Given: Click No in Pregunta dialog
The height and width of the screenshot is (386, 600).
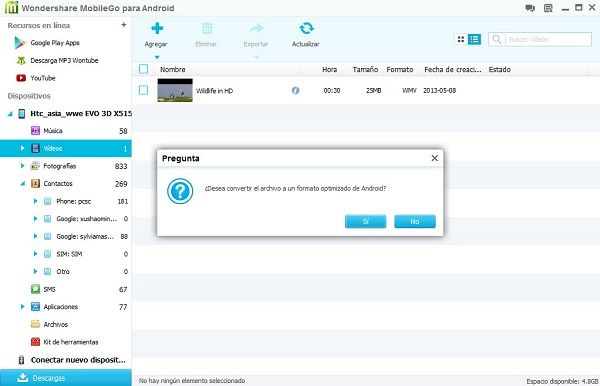Looking at the screenshot, I should 415,222.
